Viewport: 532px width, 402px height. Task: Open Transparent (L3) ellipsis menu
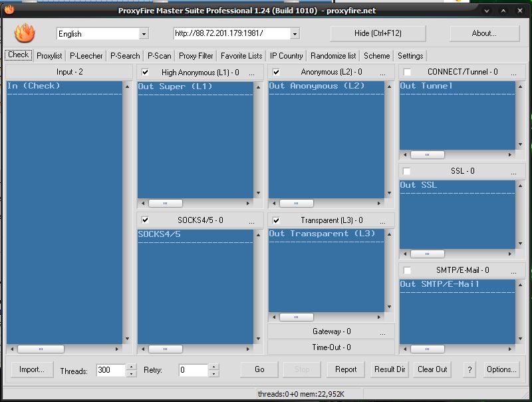click(x=382, y=222)
